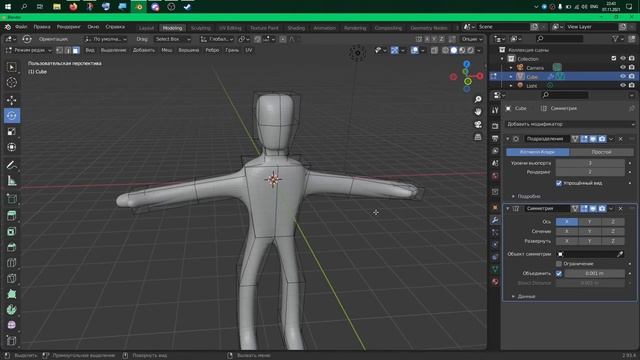Choose the Select Box arrow tool
Viewport: 640px width, 360px height.
tap(11, 67)
